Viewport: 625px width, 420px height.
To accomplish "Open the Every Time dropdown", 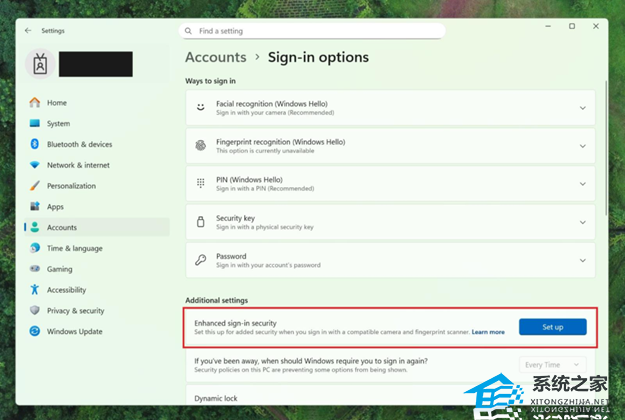I will click(x=552, y=365).
